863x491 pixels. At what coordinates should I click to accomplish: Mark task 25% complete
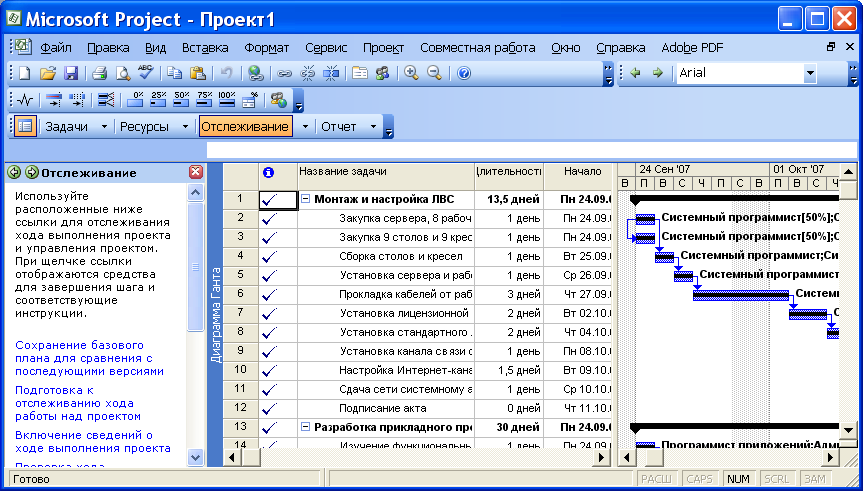(158, 100)
